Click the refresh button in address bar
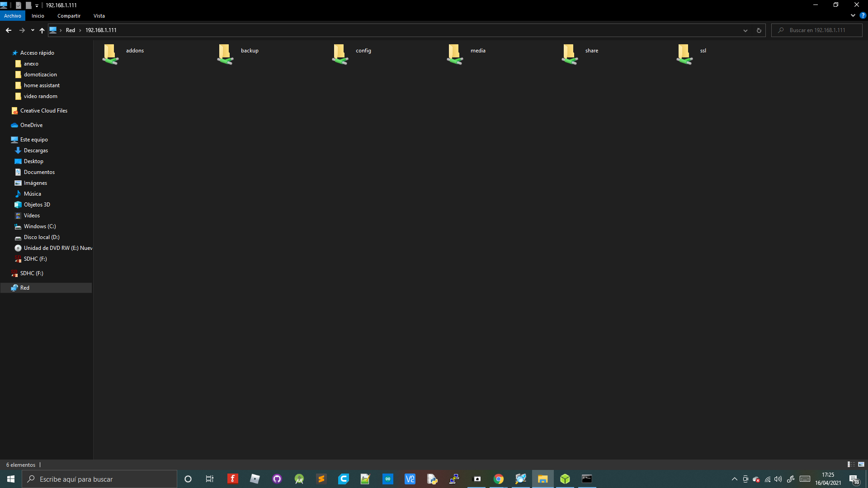 (x=759, y=30)
